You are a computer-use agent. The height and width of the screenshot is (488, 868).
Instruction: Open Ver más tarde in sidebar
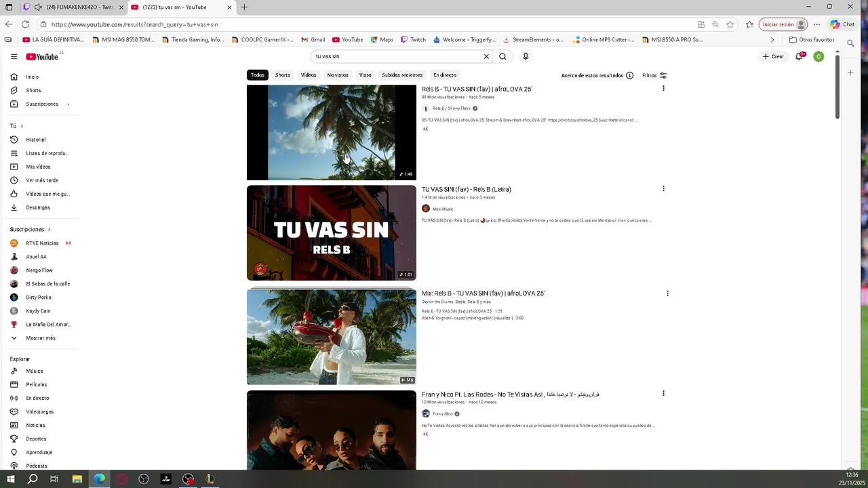pyautogui.click(x=39, y=180)
